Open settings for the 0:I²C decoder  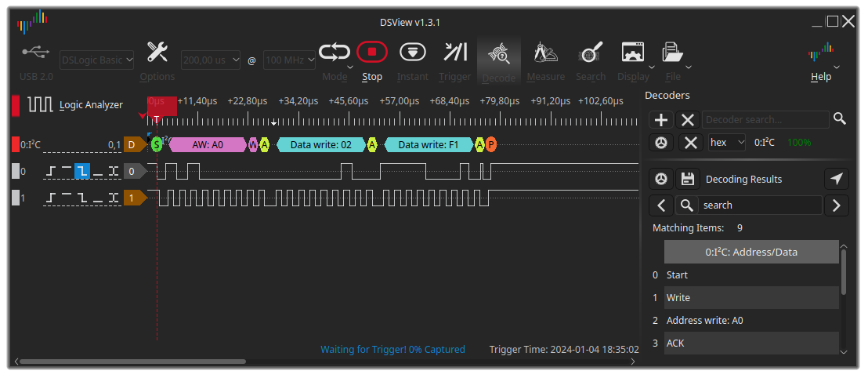point(661,143)
